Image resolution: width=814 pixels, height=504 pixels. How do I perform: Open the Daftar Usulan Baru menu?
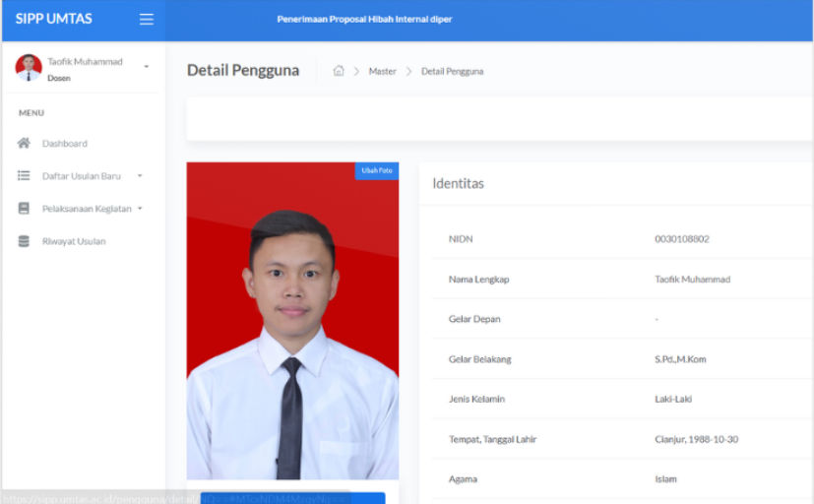82,176
